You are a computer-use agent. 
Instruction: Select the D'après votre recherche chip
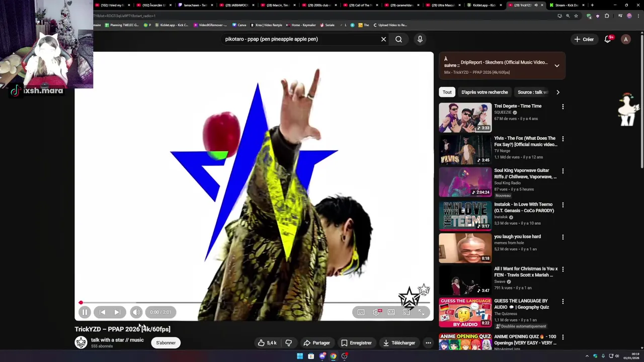[485, 92]
